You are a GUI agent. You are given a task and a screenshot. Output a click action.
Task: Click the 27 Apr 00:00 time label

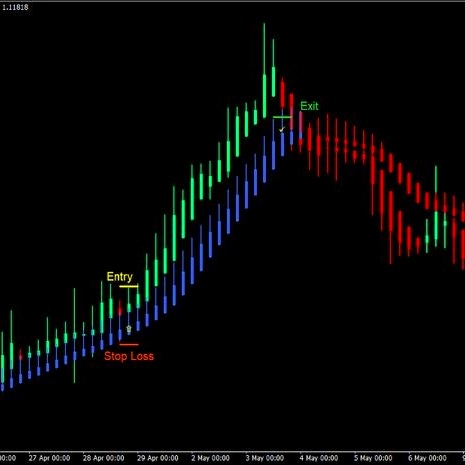point(49,458)
